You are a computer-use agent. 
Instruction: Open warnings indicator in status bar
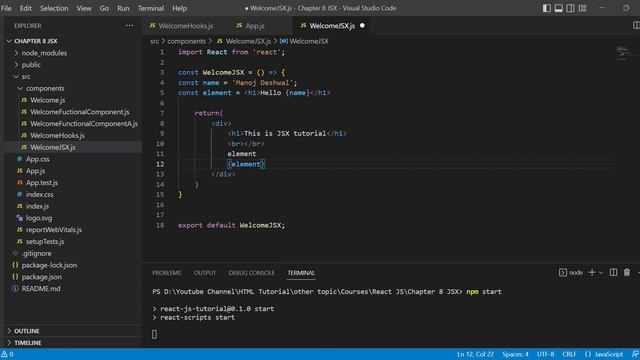[x=7, y=354]
